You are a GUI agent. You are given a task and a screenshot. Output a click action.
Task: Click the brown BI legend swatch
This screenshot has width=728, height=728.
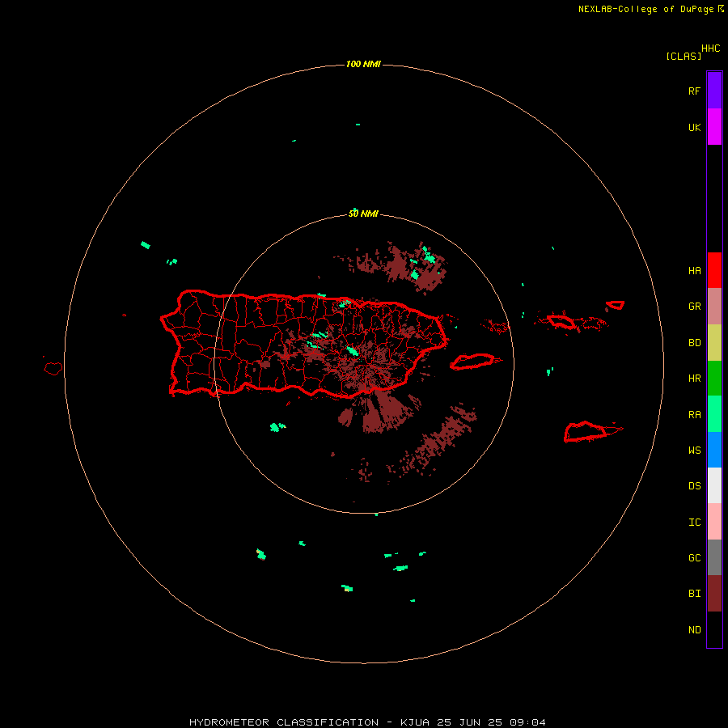[x=714, y=594]
